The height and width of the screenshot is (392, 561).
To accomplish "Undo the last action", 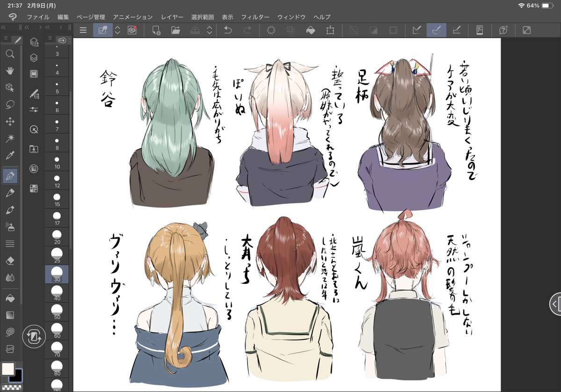I will [x=228, y=30].
